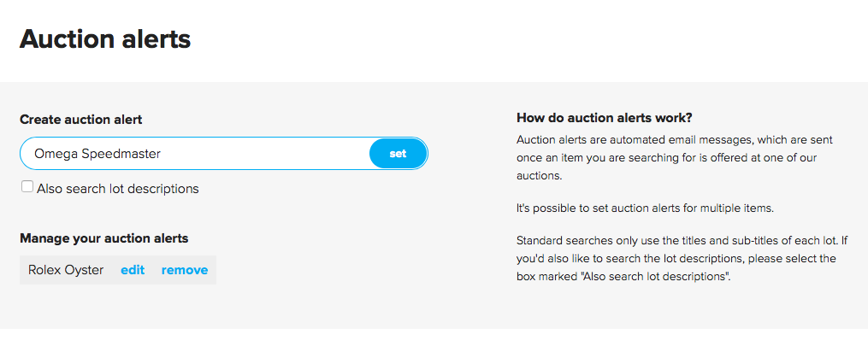
Task: Tick the Also search lot descriptions checkbox
Action: click(27, 187)
